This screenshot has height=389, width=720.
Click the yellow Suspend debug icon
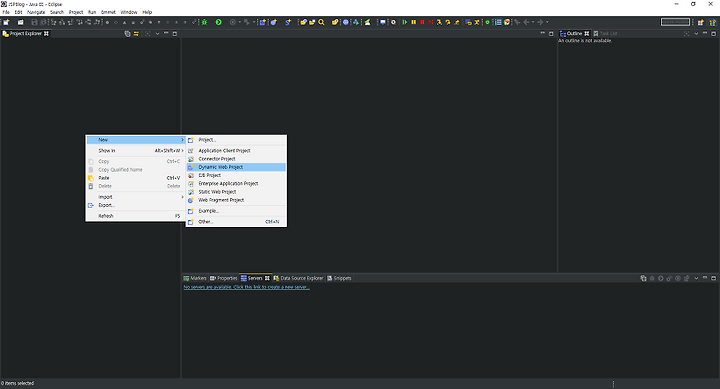click(x=414, y=22)
